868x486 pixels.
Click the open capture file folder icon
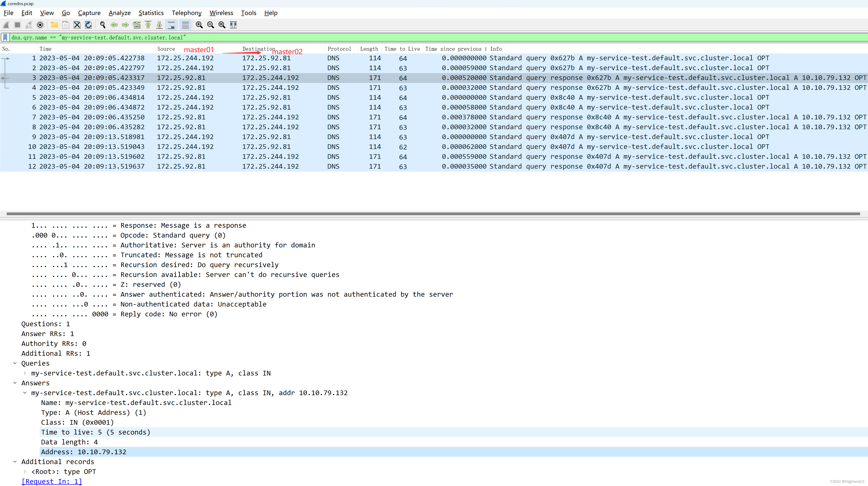(x=54, y=25)
